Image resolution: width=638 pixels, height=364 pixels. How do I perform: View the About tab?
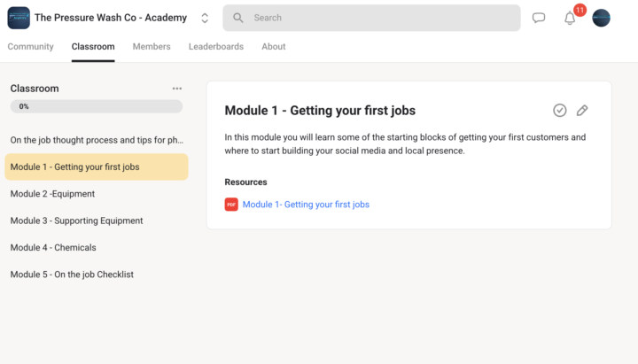[x=274, y=47]
